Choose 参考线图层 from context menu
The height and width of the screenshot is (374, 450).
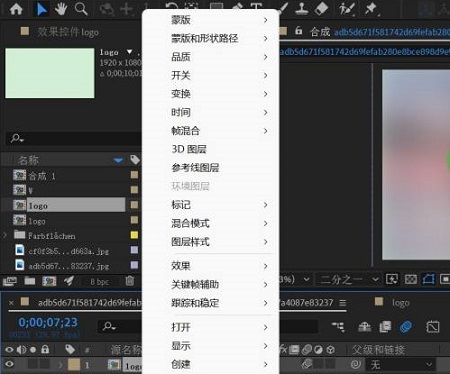click(x=211, y=168)
